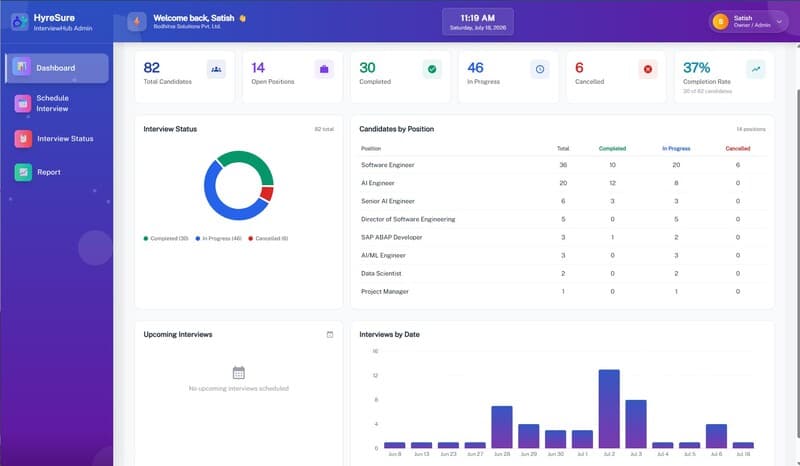800x466 pixels.
Task: Click the Cancelled red X icon
Action: point(647,69)
